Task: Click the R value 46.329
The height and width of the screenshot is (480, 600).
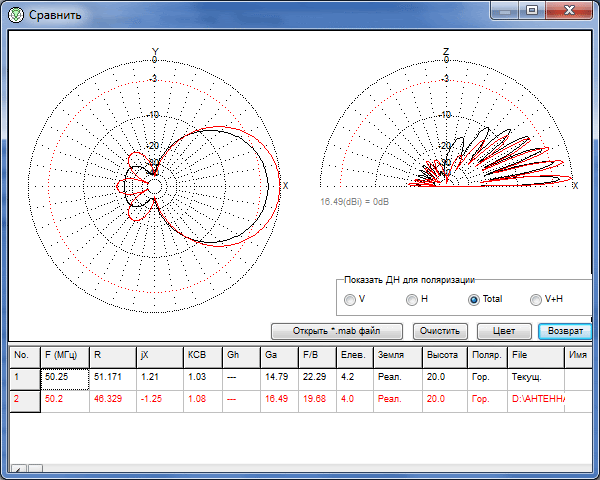Action: (x=113, y=401)
